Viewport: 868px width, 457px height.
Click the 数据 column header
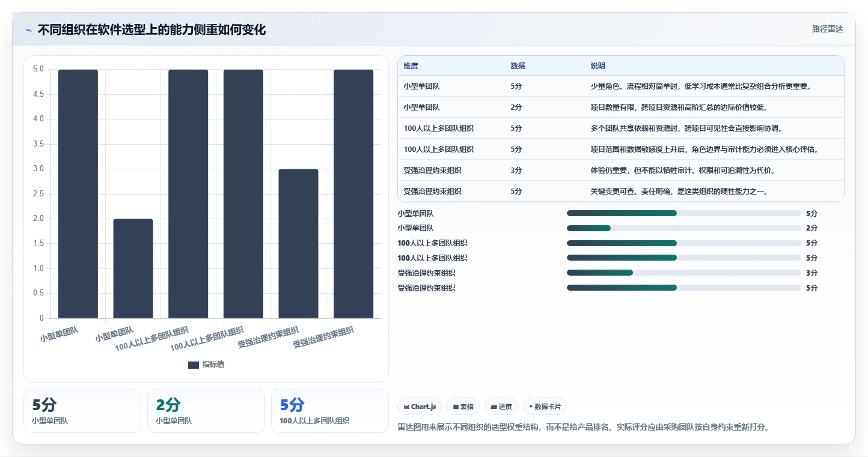pos(518,66)
